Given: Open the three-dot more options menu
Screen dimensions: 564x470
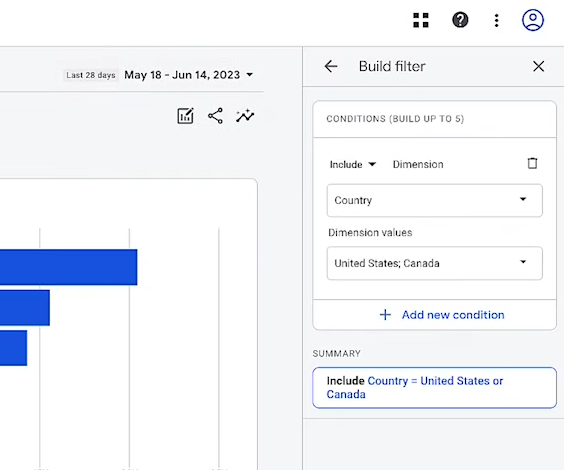Looking at the screenshot, I should coord(496,20).
